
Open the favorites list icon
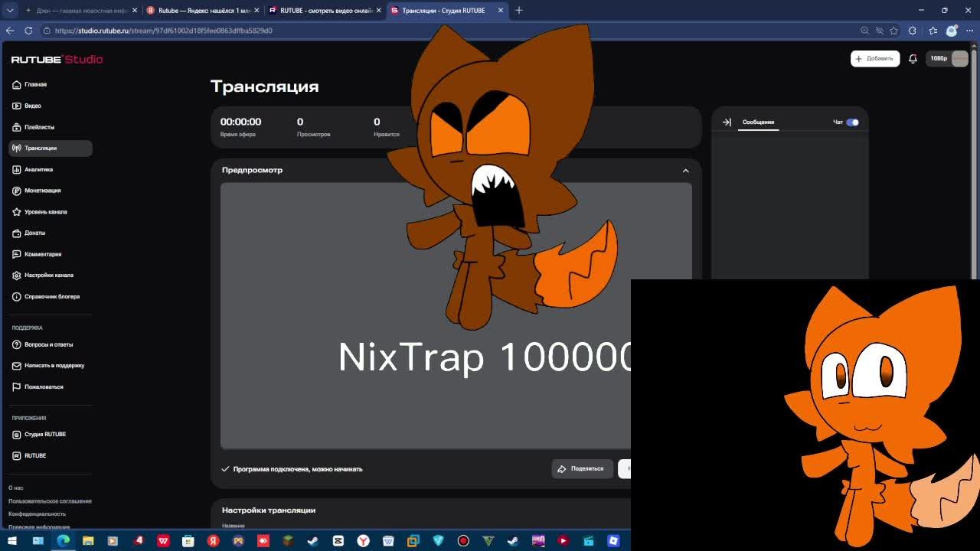tap(933, 31)
